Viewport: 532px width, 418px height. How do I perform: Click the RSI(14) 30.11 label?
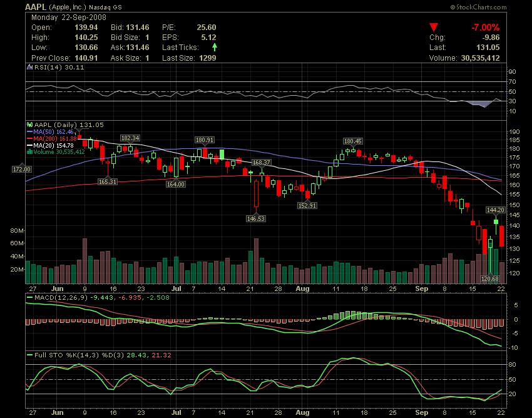59,67
